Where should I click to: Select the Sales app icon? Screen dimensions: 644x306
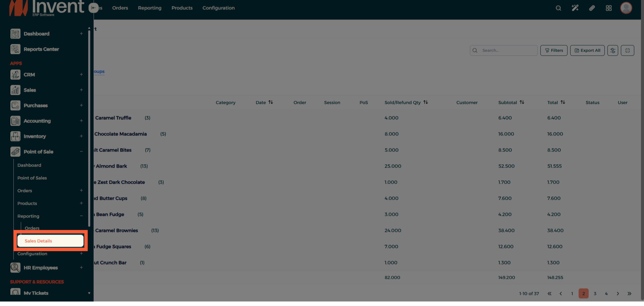click(15, 90)
